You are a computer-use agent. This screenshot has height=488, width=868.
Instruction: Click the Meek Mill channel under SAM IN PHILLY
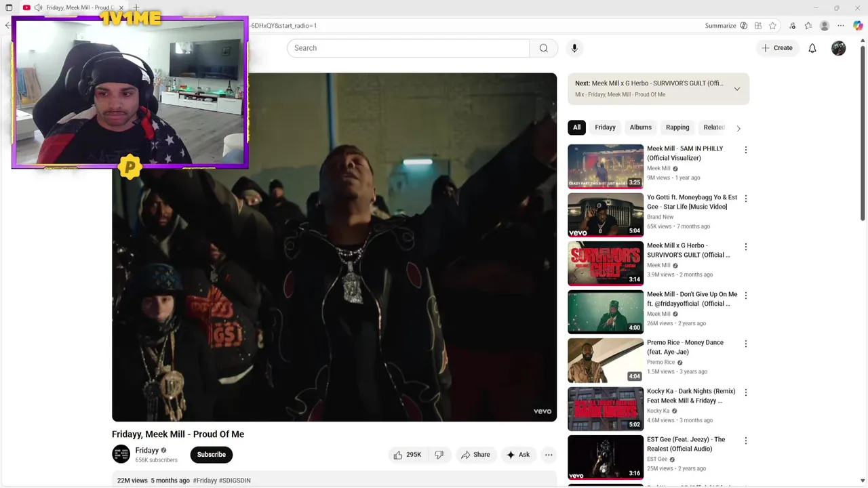(658, 169)
